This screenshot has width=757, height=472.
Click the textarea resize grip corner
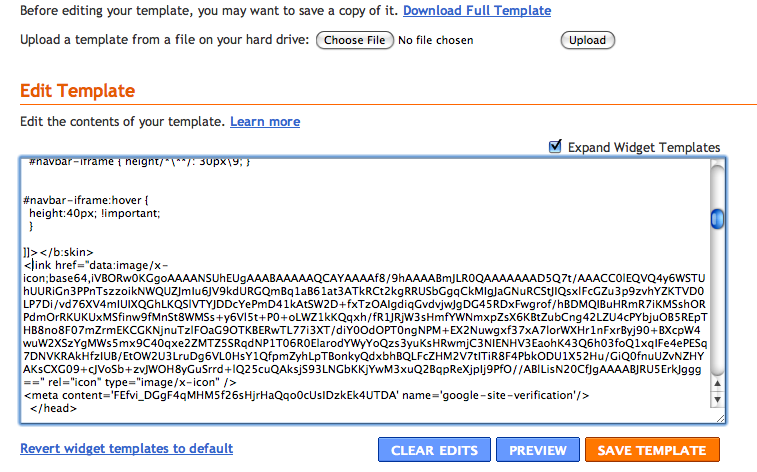(x=720, y=418)
